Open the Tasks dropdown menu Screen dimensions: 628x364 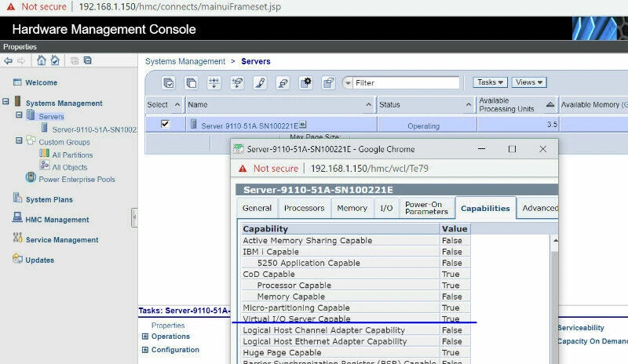[490, 82]
